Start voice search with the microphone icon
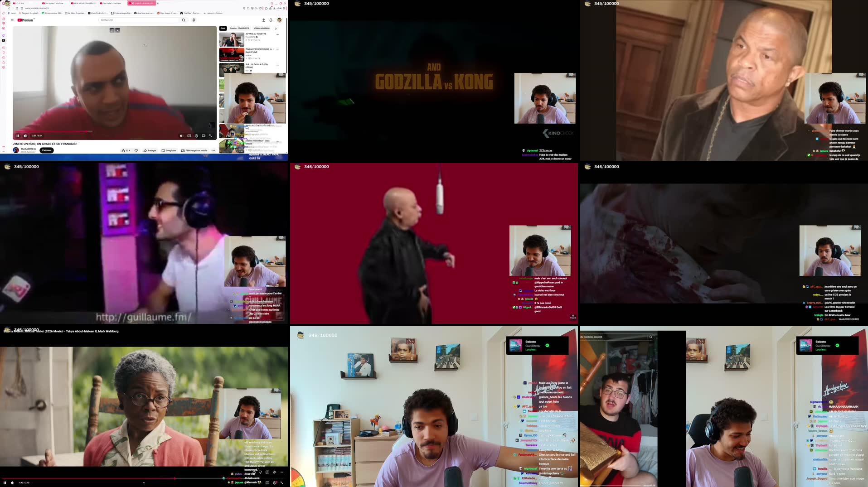Image resolution: width=868 pixels, height=487 pixels. tap(194, 20)
